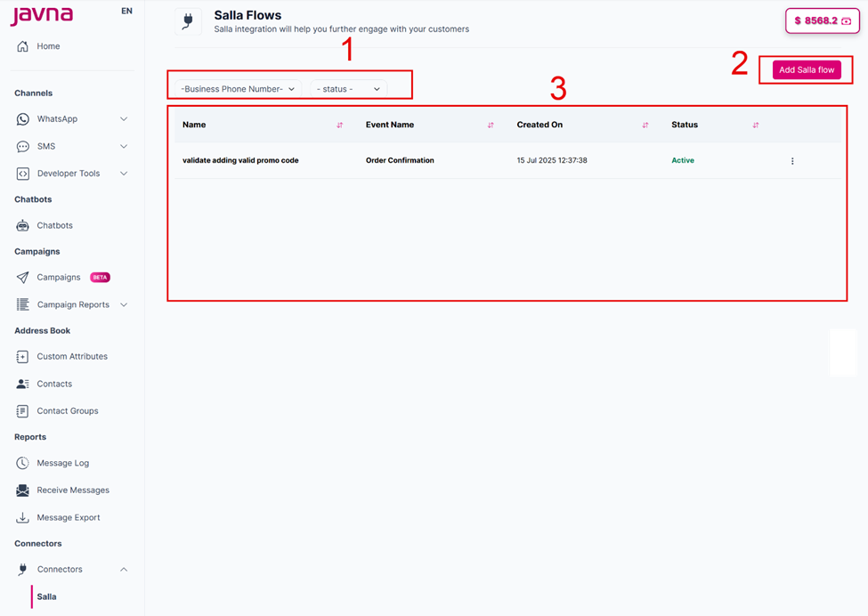Click the $ 8568.2 balance button
The height and width of the screenshot is (616, 868).
point(823,21)
